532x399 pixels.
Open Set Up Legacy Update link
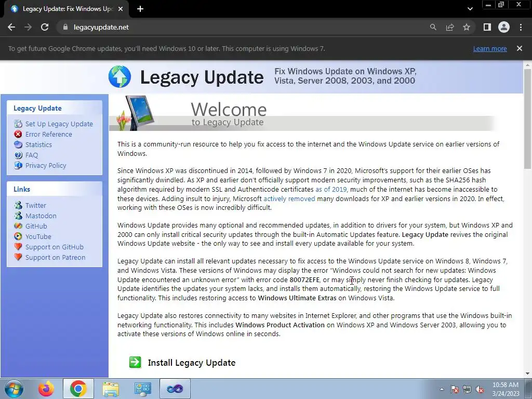click(59, 124)
